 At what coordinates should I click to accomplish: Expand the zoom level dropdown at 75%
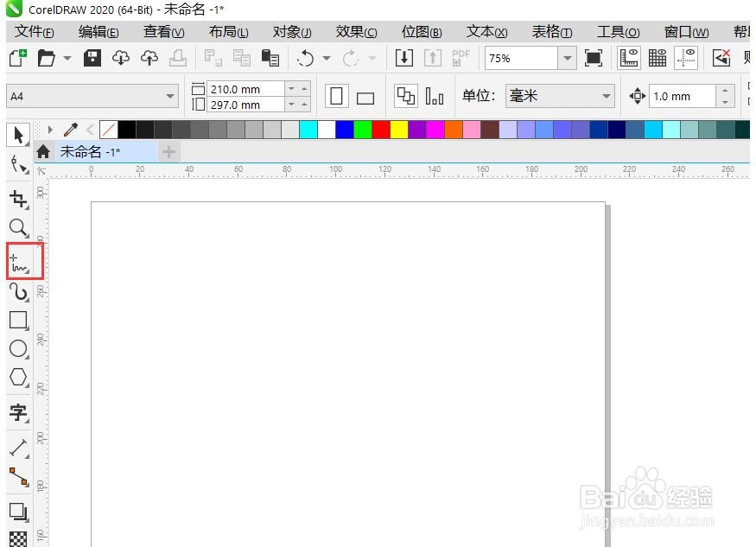[568, 58]
